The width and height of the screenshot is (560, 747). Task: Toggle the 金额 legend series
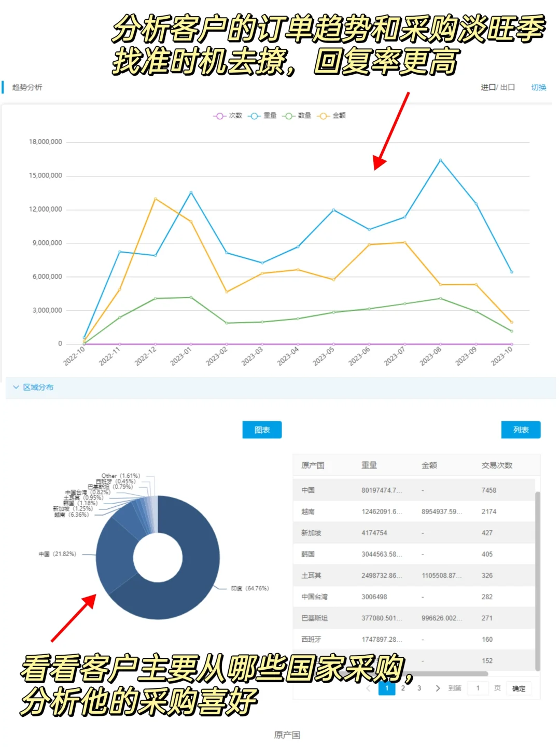(331, 116)
